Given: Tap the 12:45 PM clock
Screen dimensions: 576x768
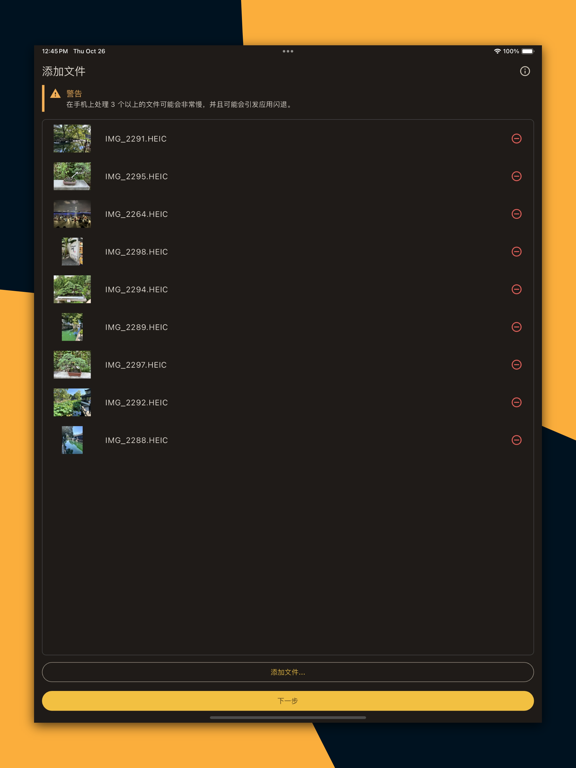Looking at the screenshot, I should [x=55, y=51].
